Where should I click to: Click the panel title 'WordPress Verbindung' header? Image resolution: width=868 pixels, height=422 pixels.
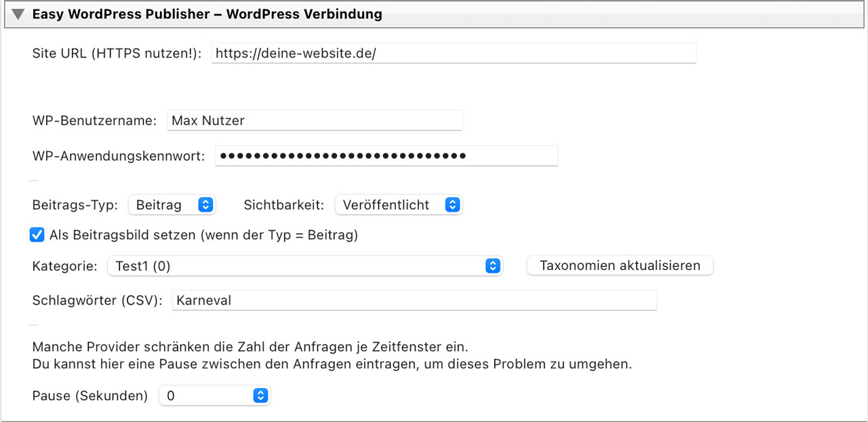[304, 14]
